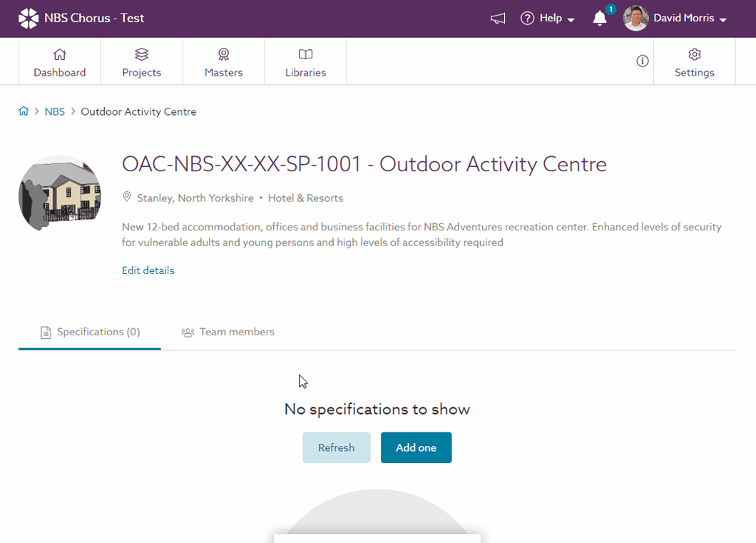Switch to the Team members tab
Screen dimensions: 756x543
tap(228, 332)
